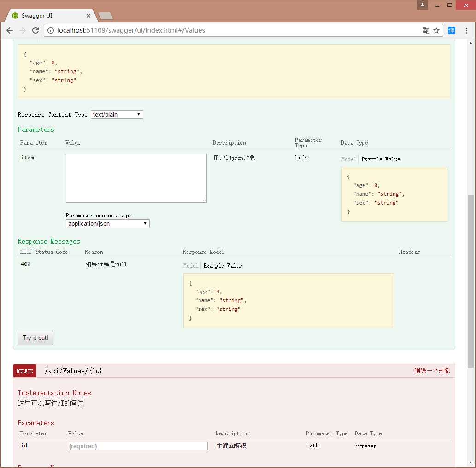Click the 如果item是null reason text
The image size is (476, 468).
[x=106, y=264]
